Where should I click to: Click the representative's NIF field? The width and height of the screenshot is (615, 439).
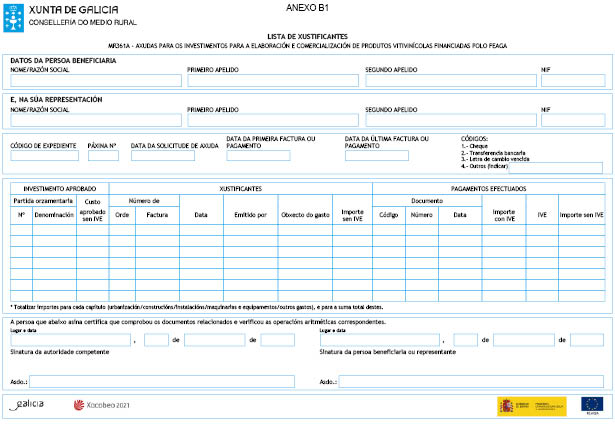point(571,120)
